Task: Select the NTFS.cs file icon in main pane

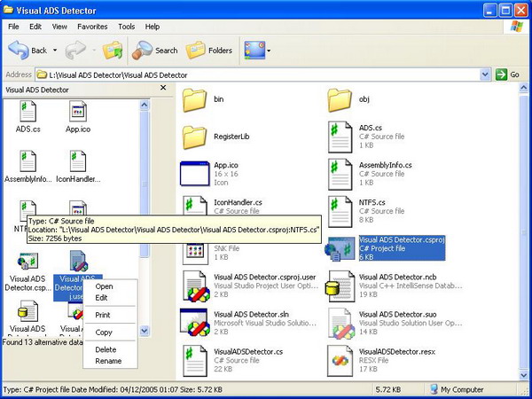Action: click(x=340, y=212)
